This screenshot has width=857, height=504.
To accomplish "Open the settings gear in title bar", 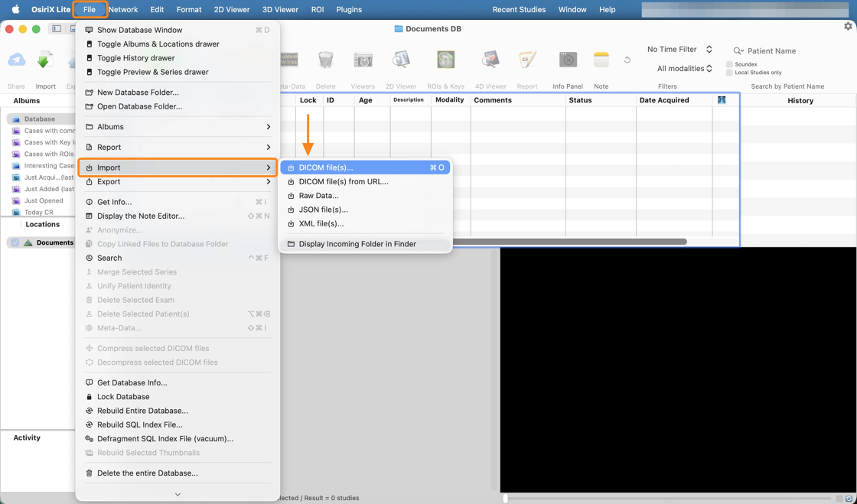I will coord(848,26).
